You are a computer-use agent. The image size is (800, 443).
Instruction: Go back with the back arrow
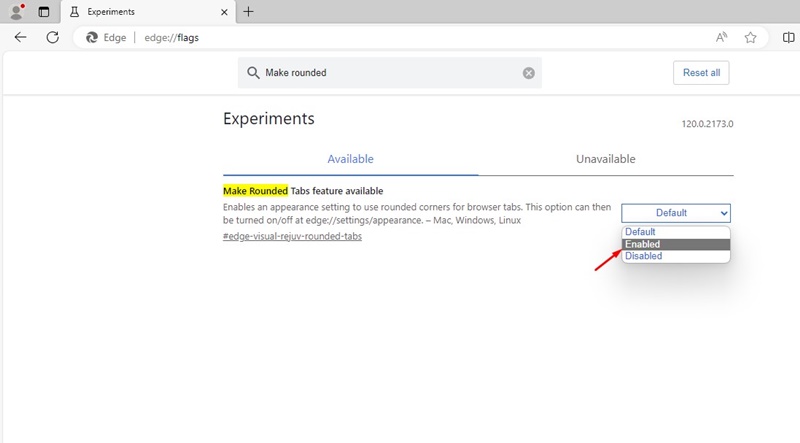pyautogui.click(x=20, y=37)
